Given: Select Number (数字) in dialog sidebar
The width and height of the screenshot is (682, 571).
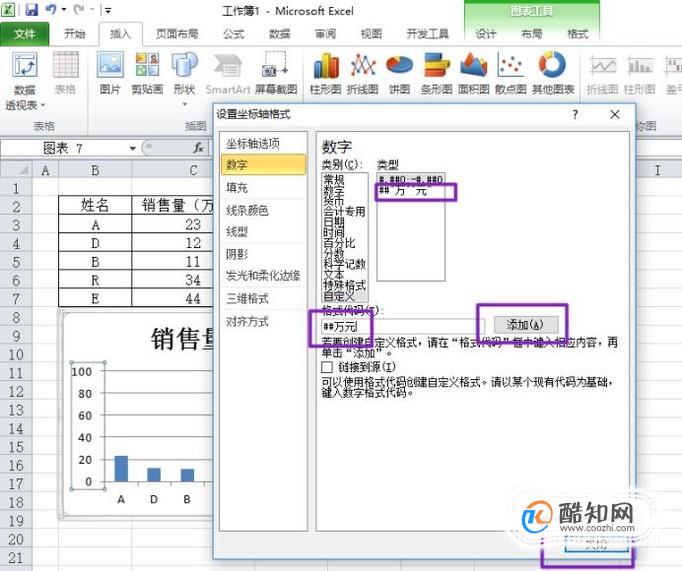Looking at the screenshot, I should 264,165.
